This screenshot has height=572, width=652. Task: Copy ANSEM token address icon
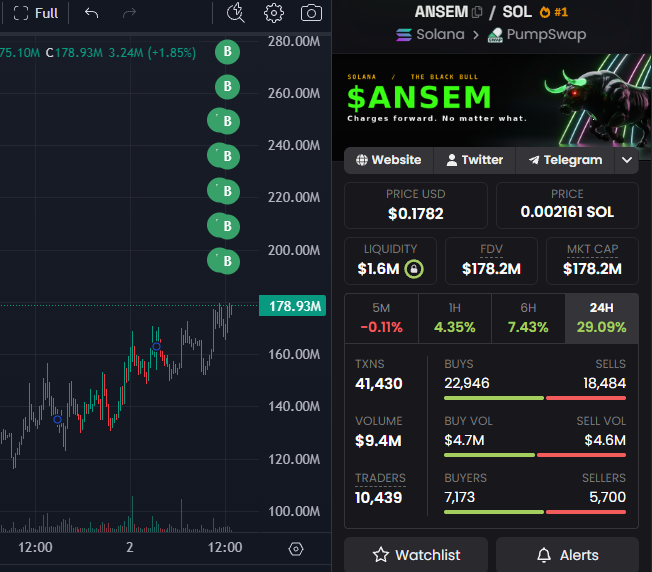pos(477,12)
